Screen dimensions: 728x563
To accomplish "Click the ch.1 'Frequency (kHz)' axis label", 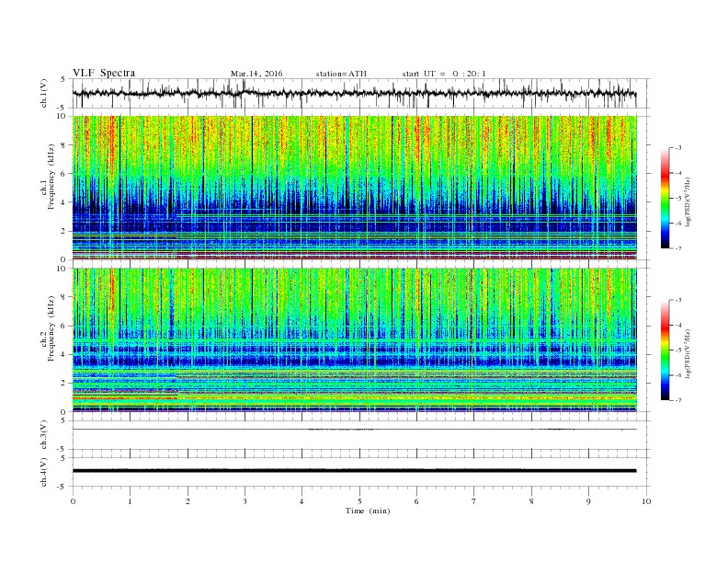I will pyautogui.click(x=51, y=177).
